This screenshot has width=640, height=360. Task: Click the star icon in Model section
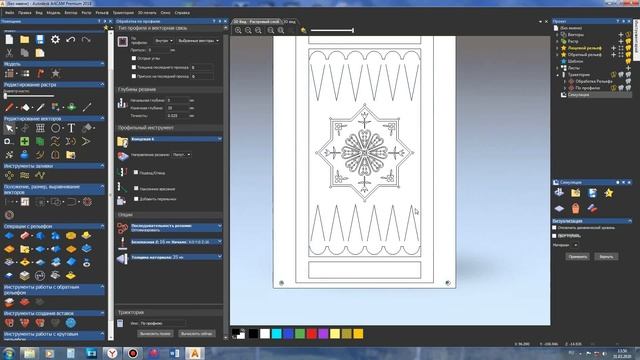click(56, 73)
